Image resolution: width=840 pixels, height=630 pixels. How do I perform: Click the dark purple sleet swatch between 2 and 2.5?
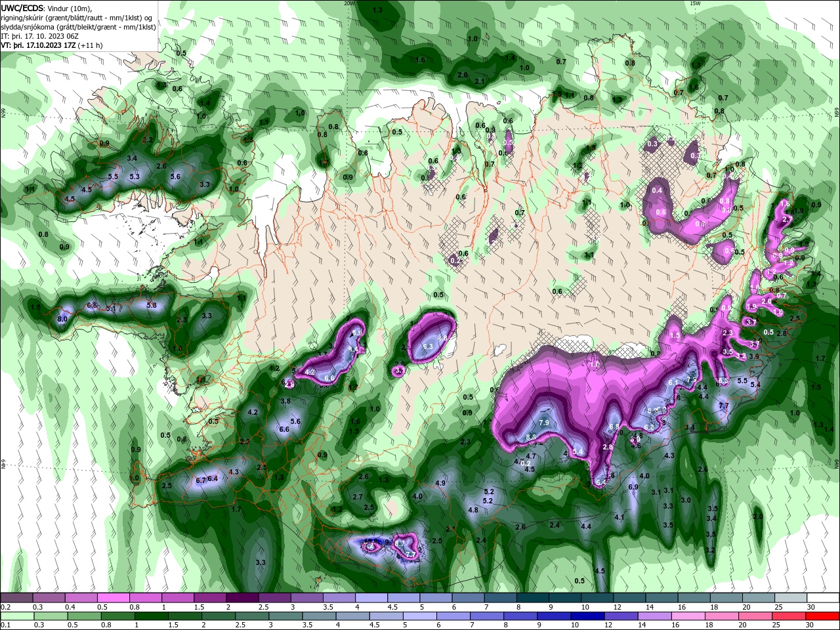pos(241,598)
